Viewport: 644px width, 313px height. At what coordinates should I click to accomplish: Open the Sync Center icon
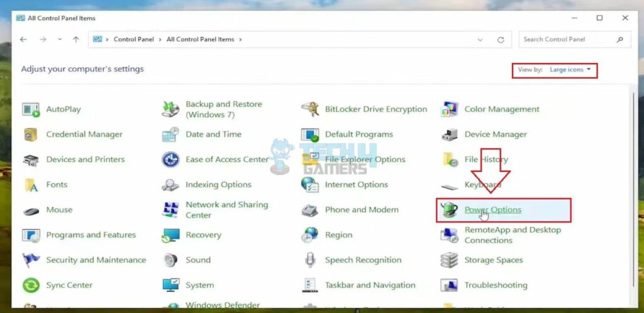31,285
